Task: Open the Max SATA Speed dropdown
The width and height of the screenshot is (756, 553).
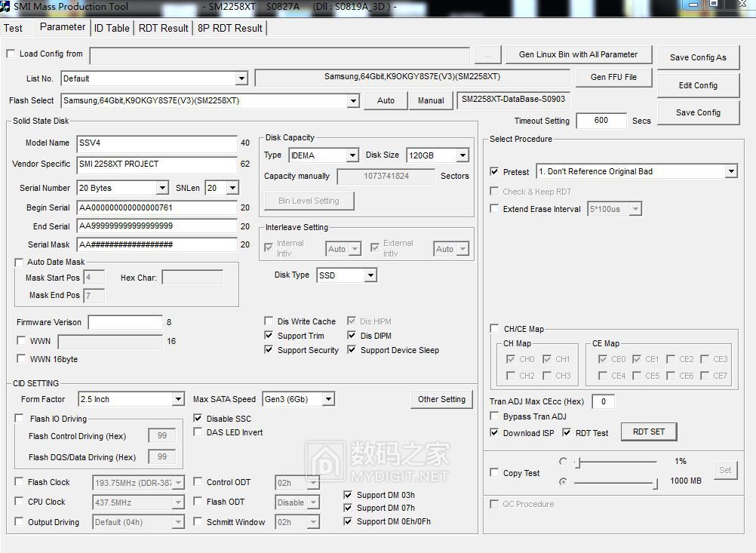Action: (x=327, y=399)
